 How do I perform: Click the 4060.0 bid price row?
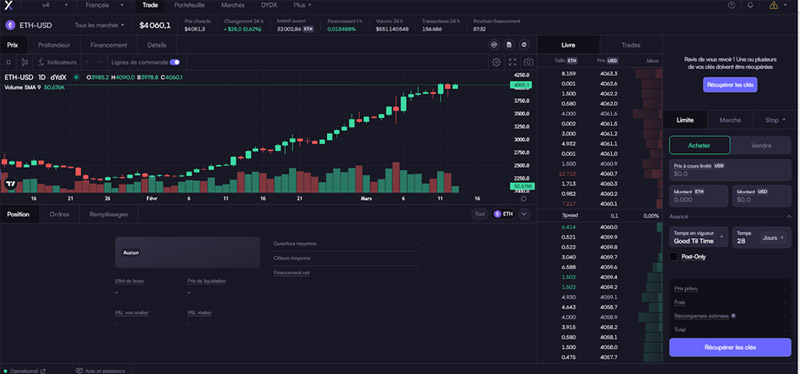click(x=600, y=227)
